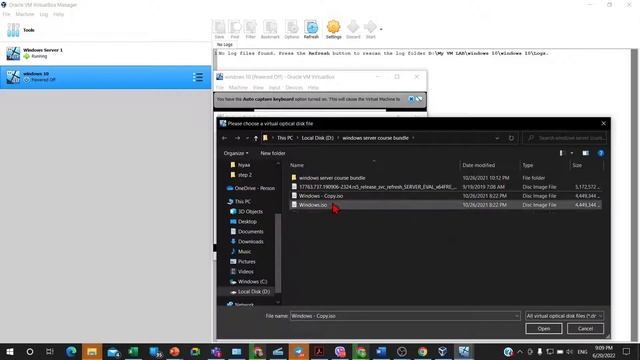Go up one folder level in file dialog

pyautogui.click(x=256, y=138)
